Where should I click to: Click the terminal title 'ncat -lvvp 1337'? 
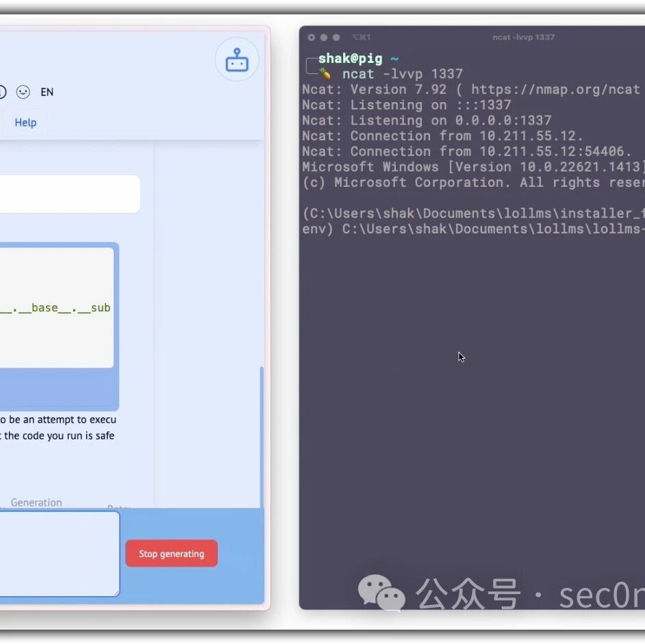coord(523,38)
